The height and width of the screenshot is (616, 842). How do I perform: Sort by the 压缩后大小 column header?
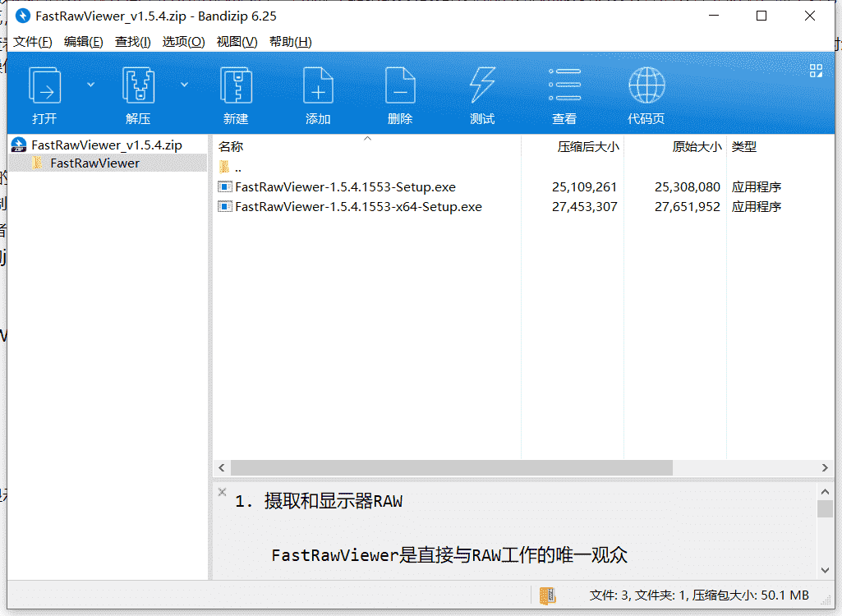coord(588,147)
